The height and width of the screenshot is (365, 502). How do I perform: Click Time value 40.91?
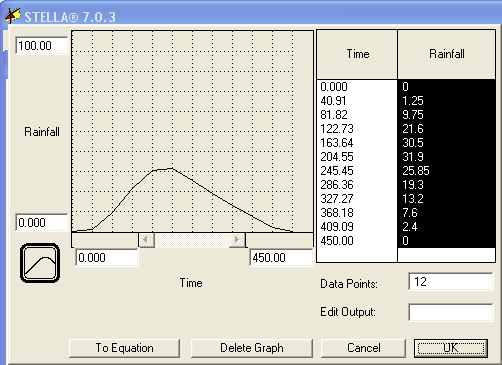click(333, 101)
